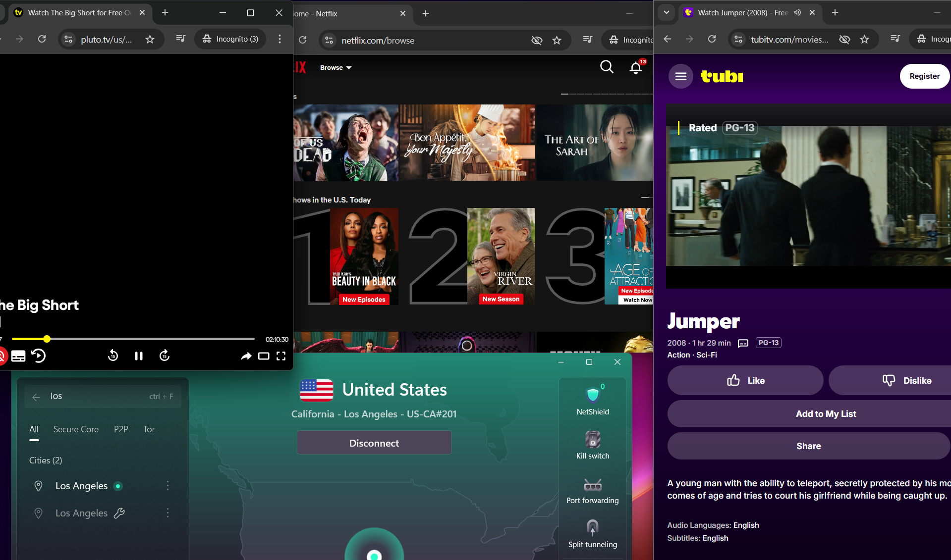This screenshot has width=951, height=560.
Task: Rewind 15 seconds in Pluto TV player
Action: click(113, 356)
